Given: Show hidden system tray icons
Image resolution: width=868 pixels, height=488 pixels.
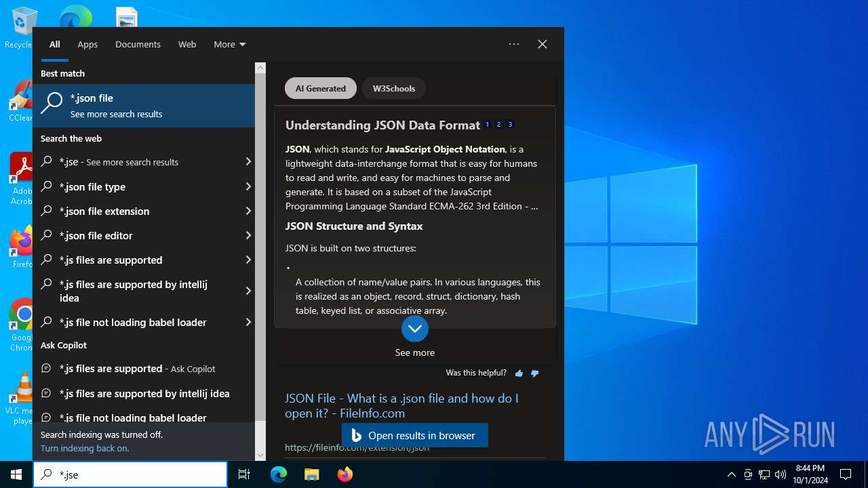Looking at the screenshot, I should (731, 474).
